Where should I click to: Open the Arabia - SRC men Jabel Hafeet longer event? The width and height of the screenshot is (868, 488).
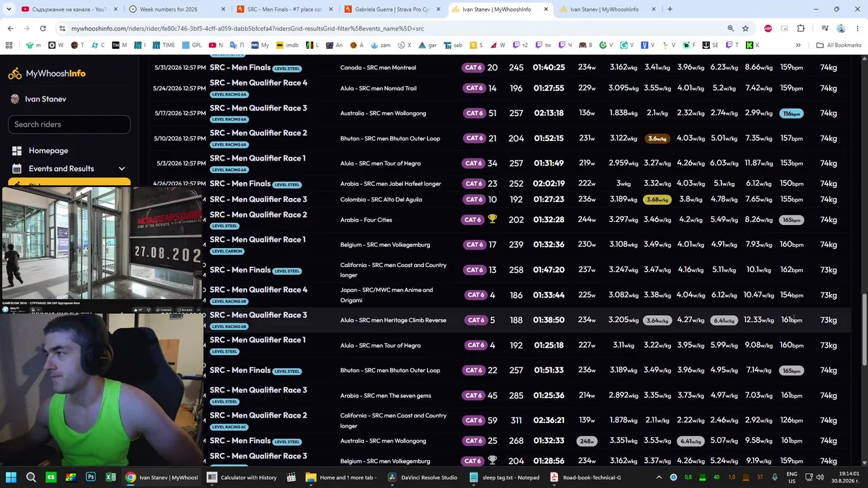click(x=391, y=184)
